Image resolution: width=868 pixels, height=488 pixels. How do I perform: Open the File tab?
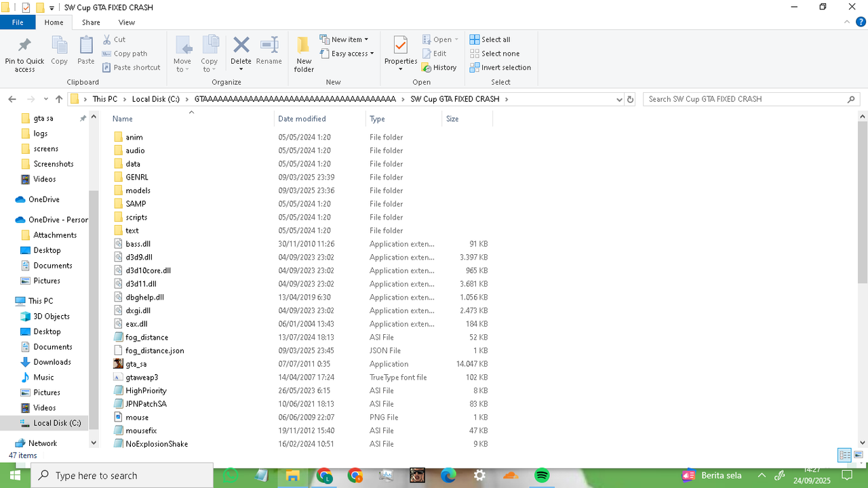18,22
